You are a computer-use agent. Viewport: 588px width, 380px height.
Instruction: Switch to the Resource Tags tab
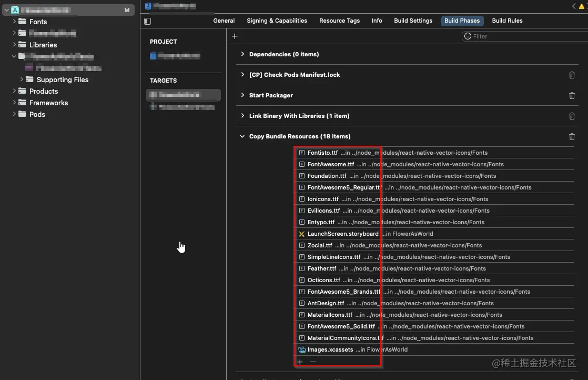coord(339,21)
